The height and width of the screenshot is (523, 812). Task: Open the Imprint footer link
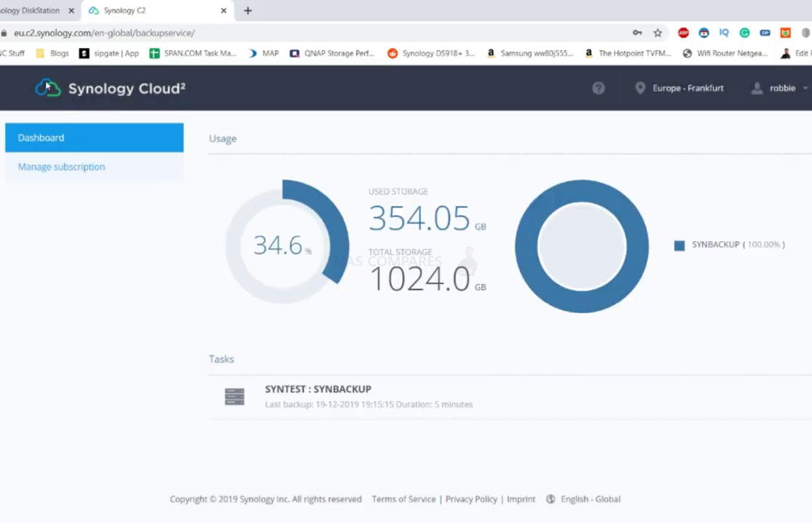tap(521, 499)
